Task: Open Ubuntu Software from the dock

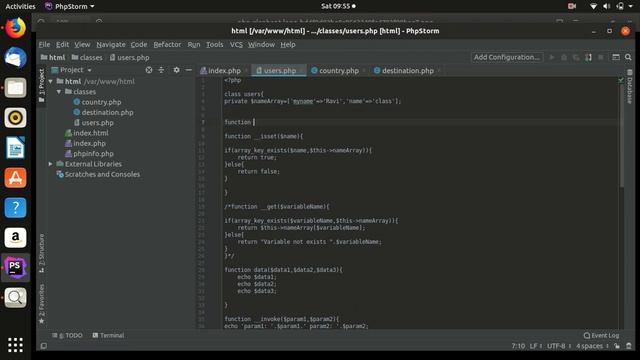Action: 16,178
